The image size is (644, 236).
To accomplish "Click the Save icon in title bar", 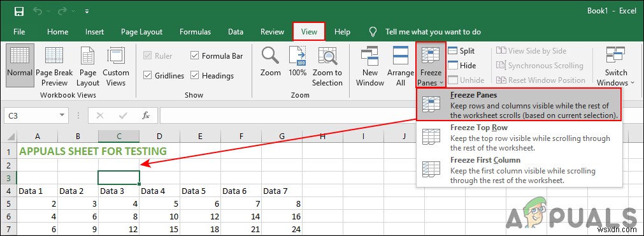I will coord(19,11).
